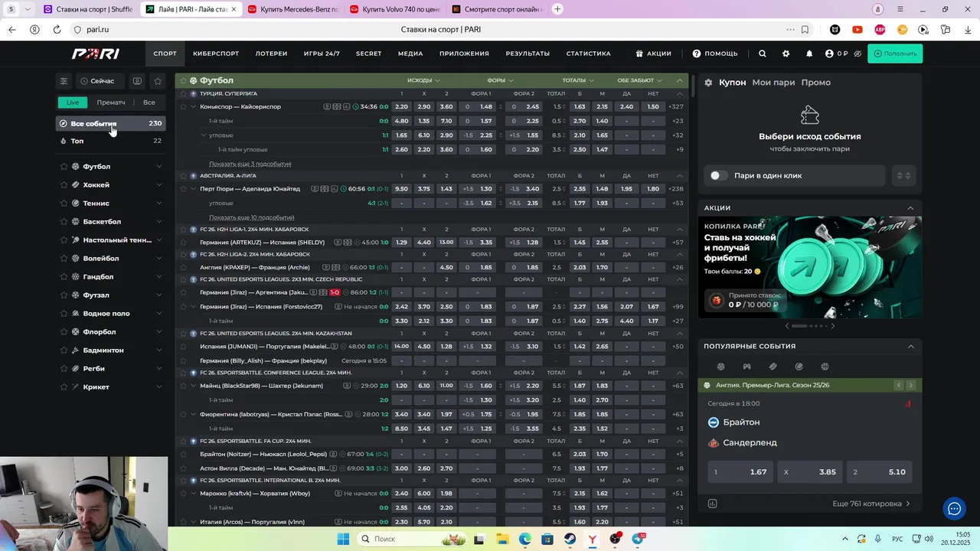Click the Пополнить deposit button
This screenshot has height=551, width=980.
coord(895,54)
